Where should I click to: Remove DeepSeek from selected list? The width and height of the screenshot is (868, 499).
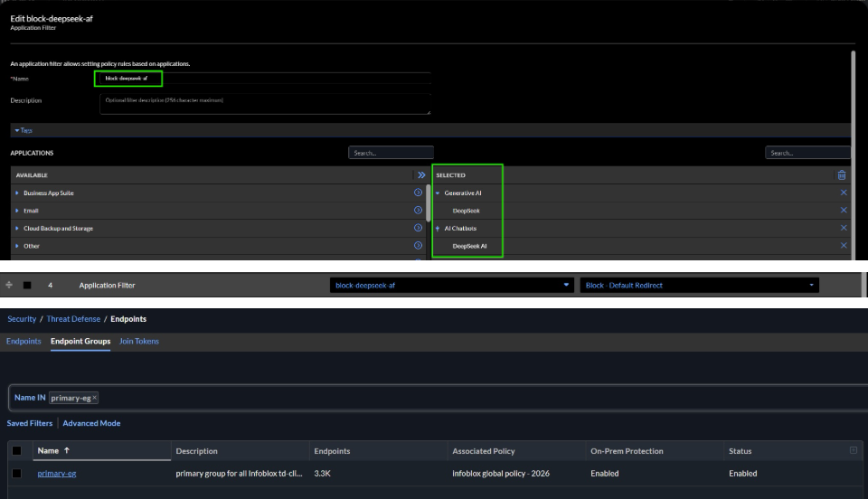[x=844, y=211]
